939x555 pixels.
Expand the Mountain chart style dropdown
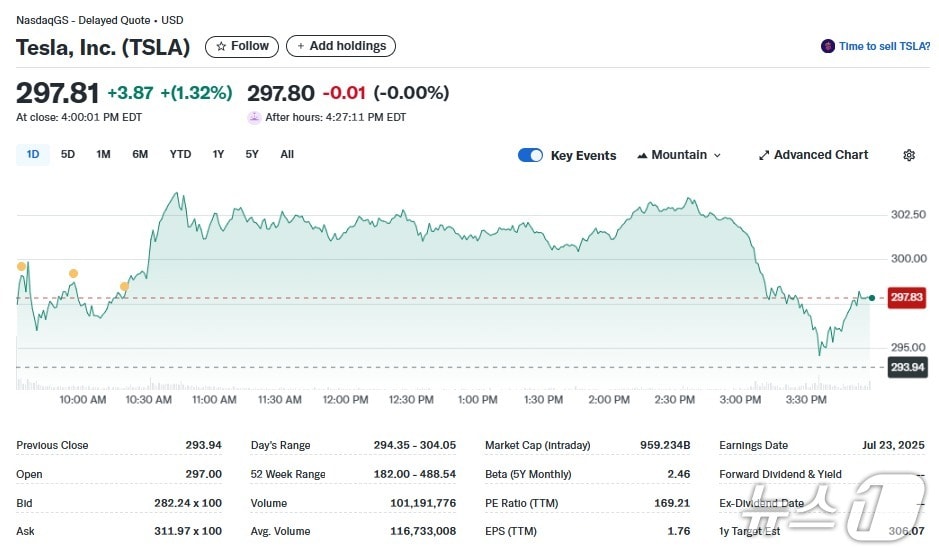(x=717, y=156)
